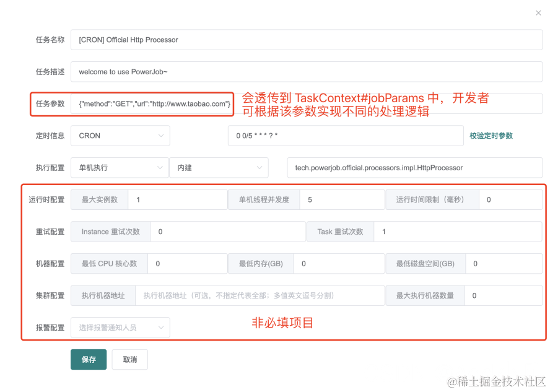Click the 最低磁盘空间(GB) value field
The height and width of the screenshot is (392, 550).
point(504,264)
